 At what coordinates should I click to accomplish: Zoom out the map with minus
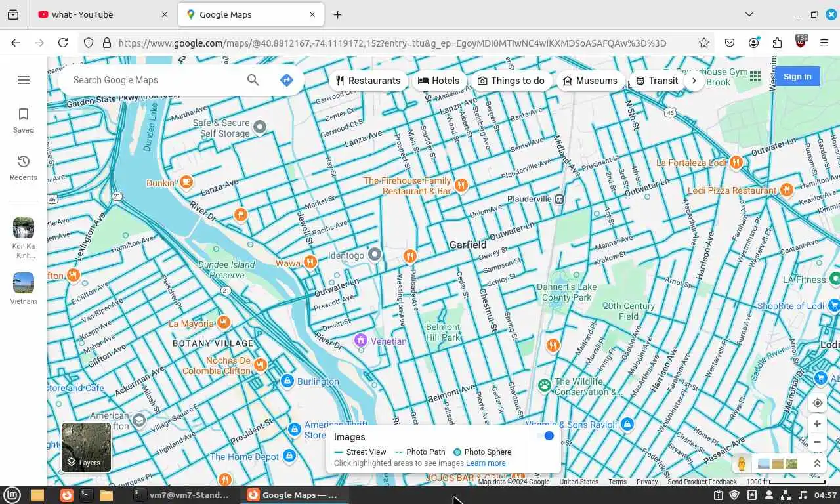click(817, 442)
